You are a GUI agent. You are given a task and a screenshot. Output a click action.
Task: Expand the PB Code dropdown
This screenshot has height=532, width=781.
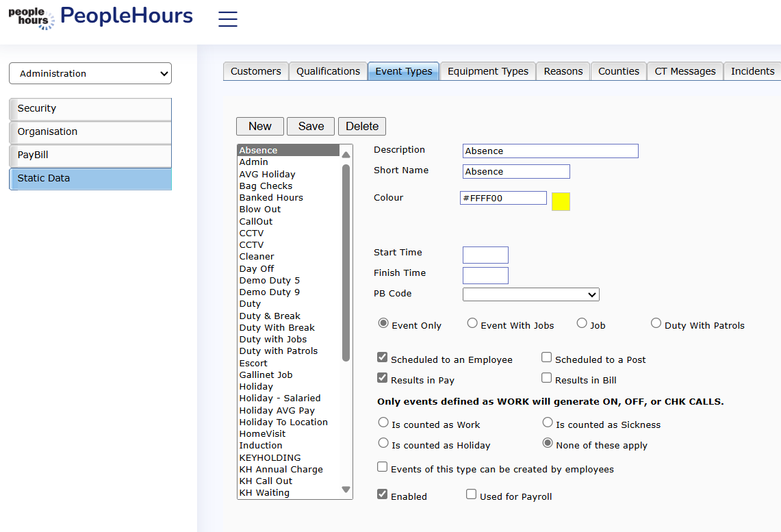pyautogui.click(x=530, y=294)
